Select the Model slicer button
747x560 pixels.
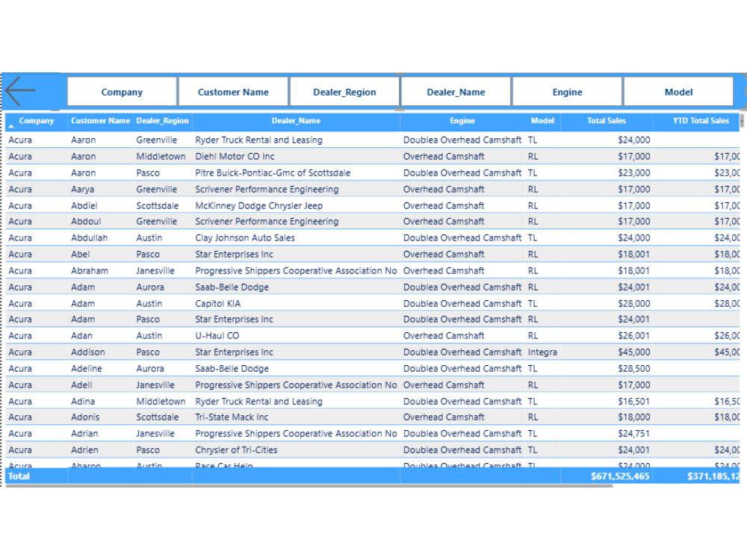[678, 92]
